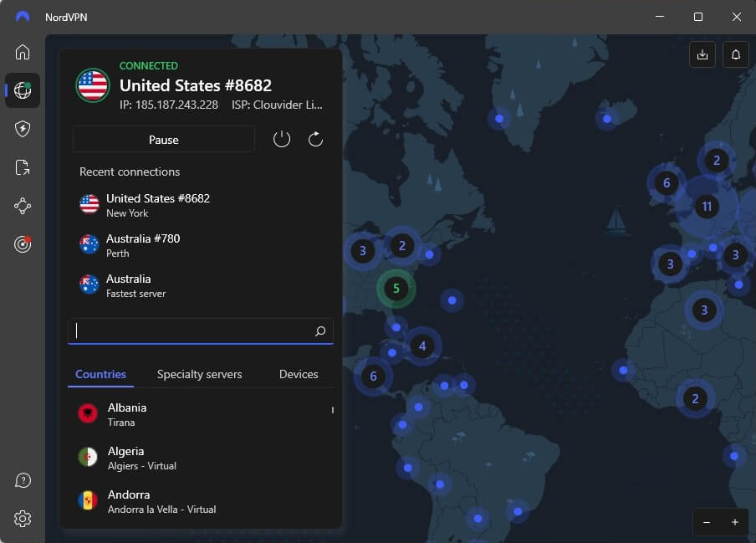
Task: Open the Dark Web Monitor target icon
Action: click(23, 244)
